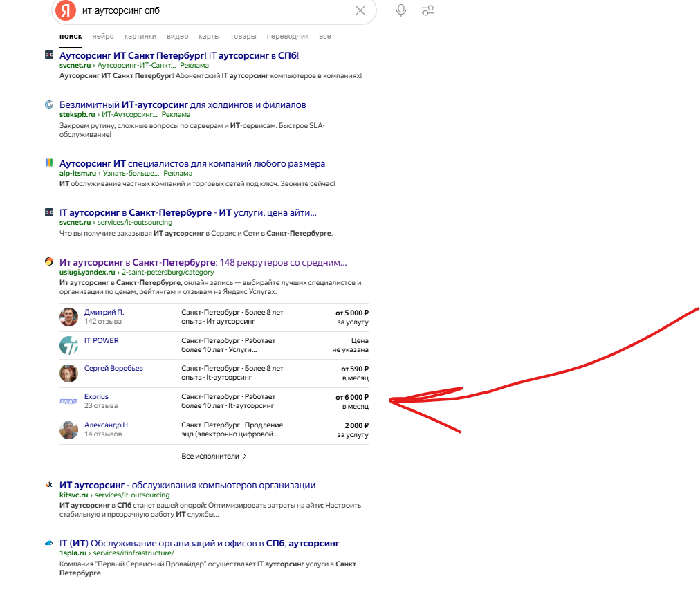The width and height of the screenshot is (700, 590).
Task: Open Александр Н. avatar photo
Action: pyautogui.click(x=68, y=430)
